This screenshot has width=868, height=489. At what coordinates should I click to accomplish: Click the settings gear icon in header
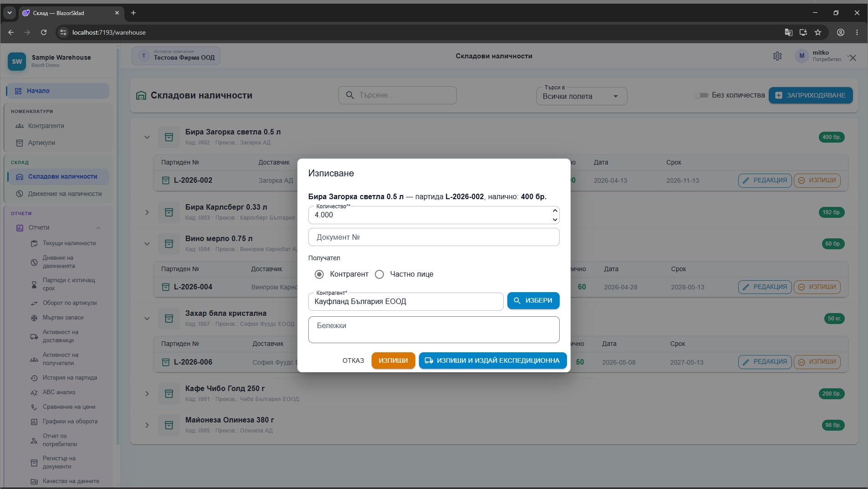pos(777,56)
